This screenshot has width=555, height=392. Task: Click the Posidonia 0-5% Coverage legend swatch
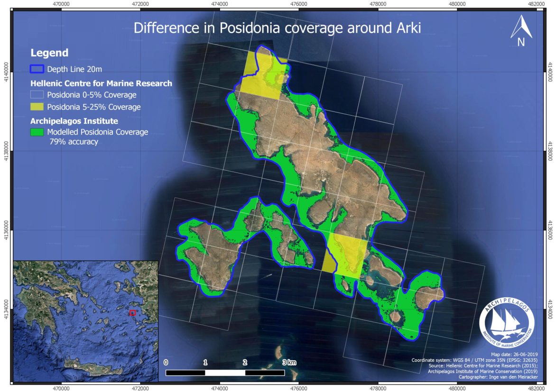point(37,95)
